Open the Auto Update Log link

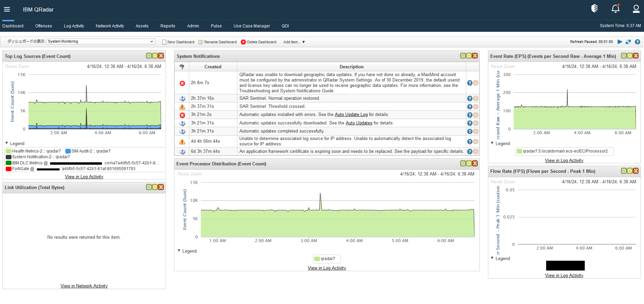coord(351,115)
